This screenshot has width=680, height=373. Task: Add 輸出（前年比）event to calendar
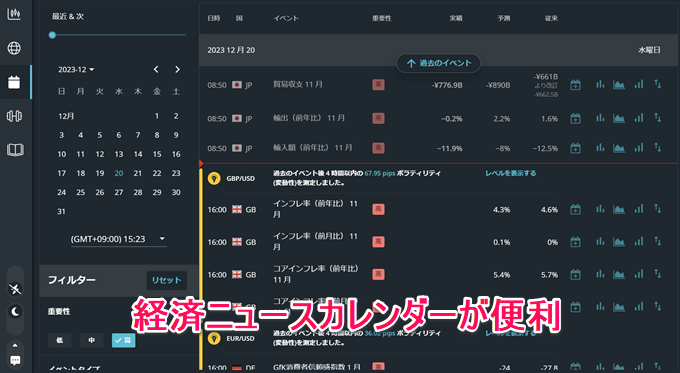pyautogui.click(x=575, y=118)
